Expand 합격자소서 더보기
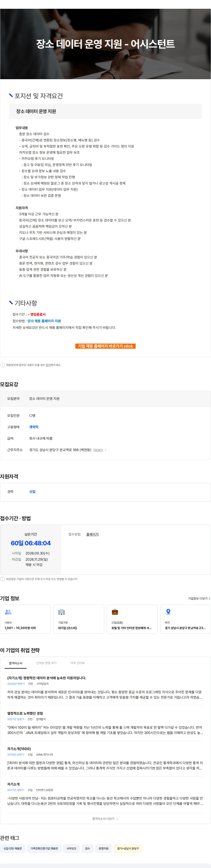 [x=105, y=819]
